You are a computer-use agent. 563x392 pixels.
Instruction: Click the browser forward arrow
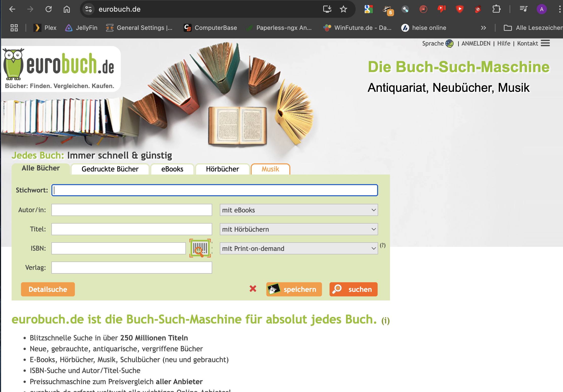coord(30,9)
